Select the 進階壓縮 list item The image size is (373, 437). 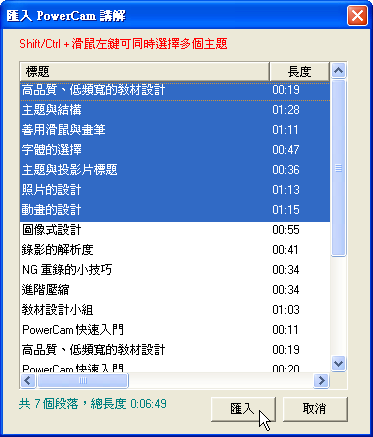tap(175, 290)
